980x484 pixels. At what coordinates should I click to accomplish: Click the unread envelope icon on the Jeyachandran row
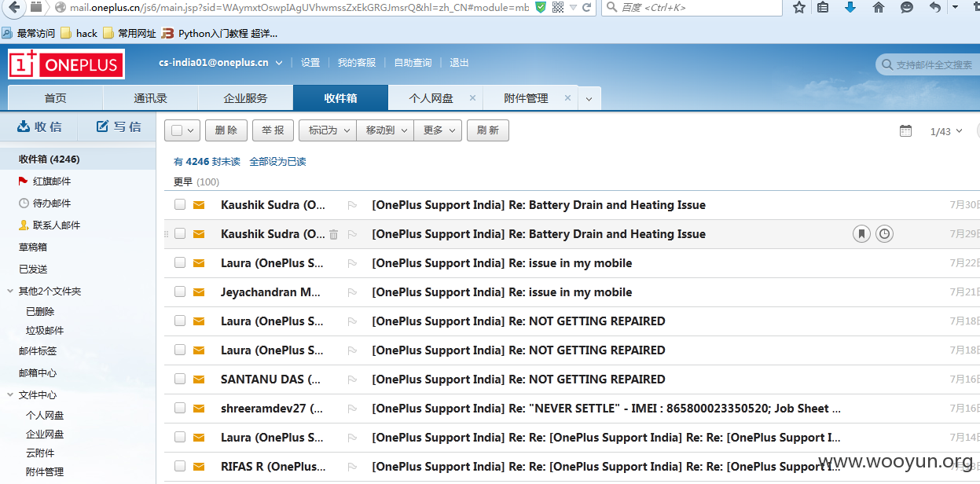coord(199,292)
